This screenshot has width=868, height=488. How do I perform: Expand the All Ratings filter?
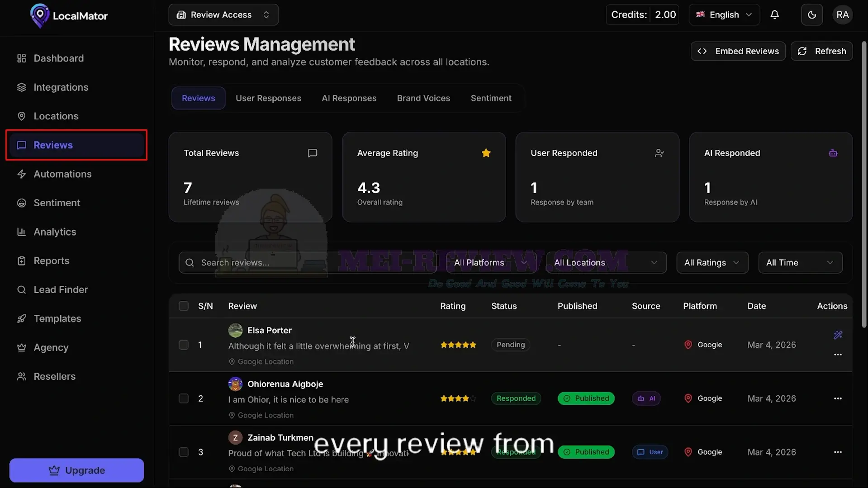(712, 263)
